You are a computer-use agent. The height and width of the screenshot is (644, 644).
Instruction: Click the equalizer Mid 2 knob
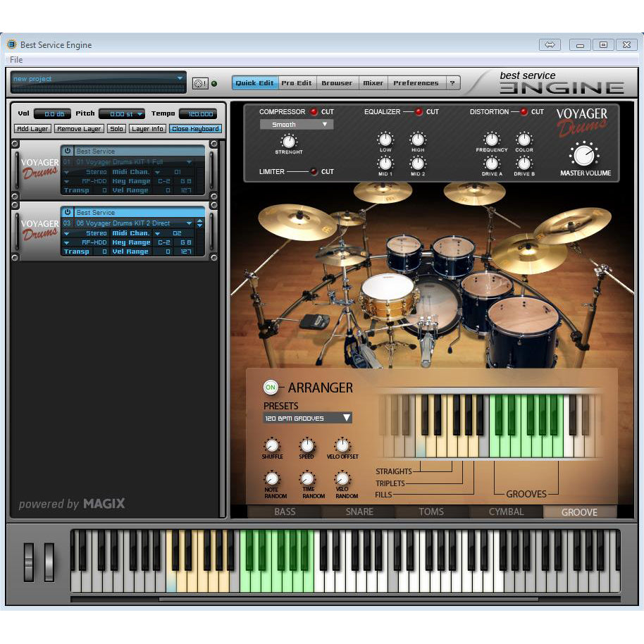(x=418, y=165)
